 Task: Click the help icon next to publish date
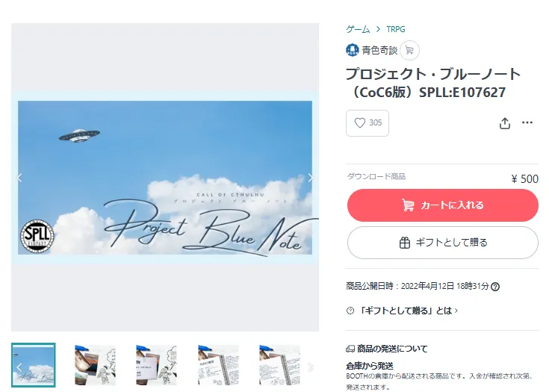tap(495, 287)
